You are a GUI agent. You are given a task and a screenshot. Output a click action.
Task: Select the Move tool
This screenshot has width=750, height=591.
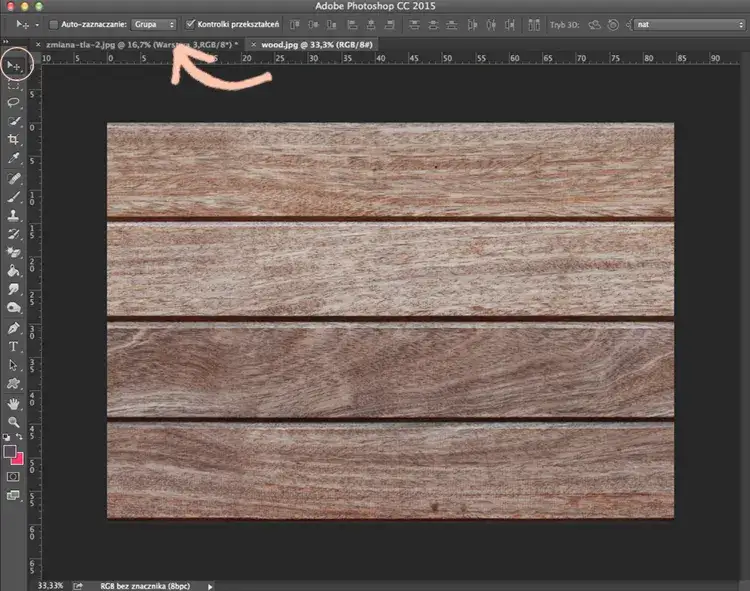point(14,65)
